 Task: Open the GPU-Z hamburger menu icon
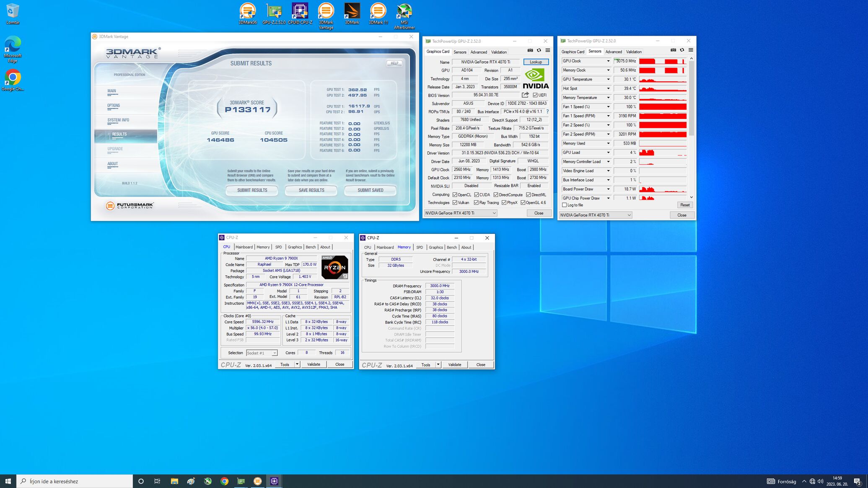coord(547,50)
